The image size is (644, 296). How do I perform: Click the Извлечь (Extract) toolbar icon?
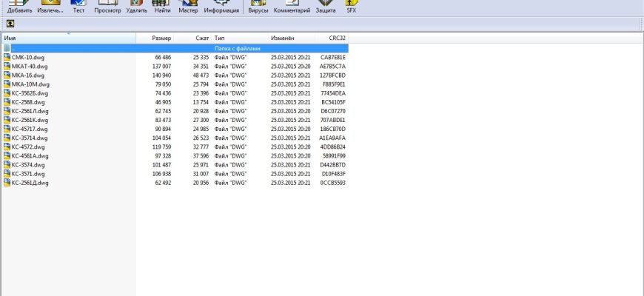(50, 7)
